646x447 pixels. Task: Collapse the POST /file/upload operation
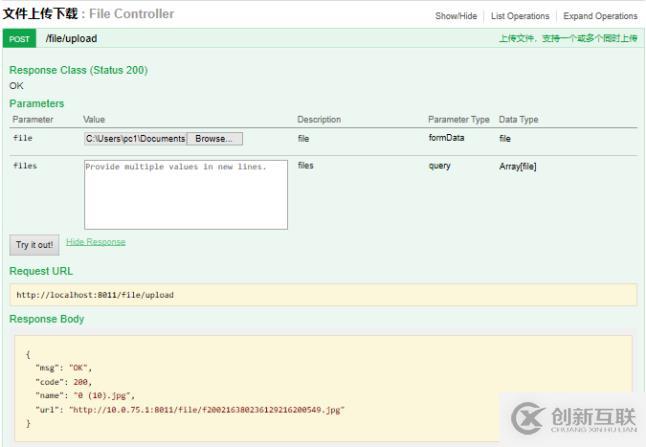71,39
